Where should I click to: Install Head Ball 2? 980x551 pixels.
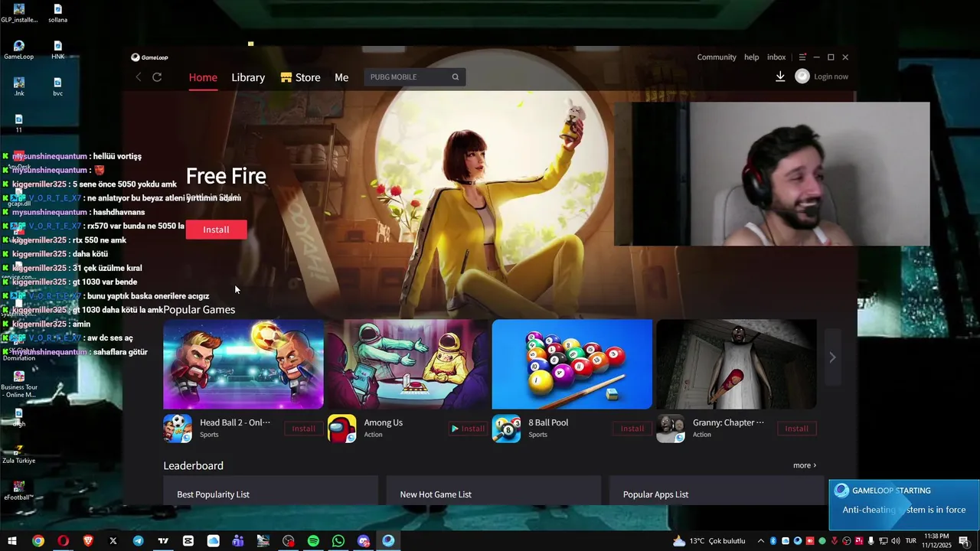pos(303,429)
